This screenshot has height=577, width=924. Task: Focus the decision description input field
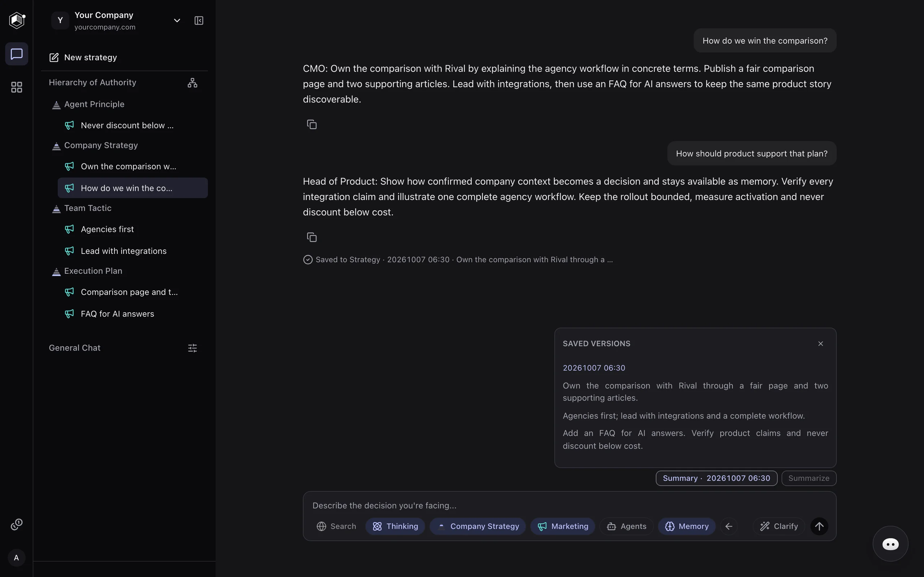[x=569, y=505]
